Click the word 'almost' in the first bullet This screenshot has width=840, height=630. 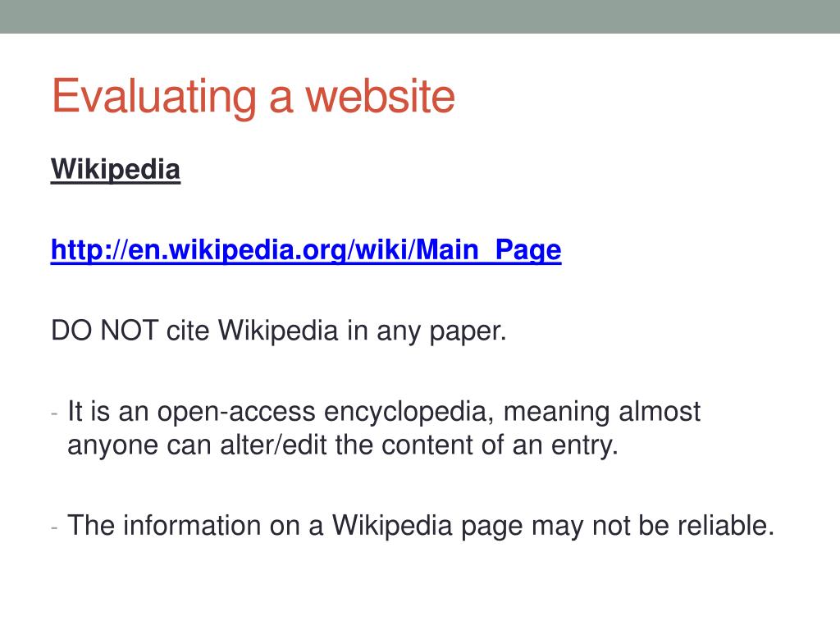coord(660,412)
